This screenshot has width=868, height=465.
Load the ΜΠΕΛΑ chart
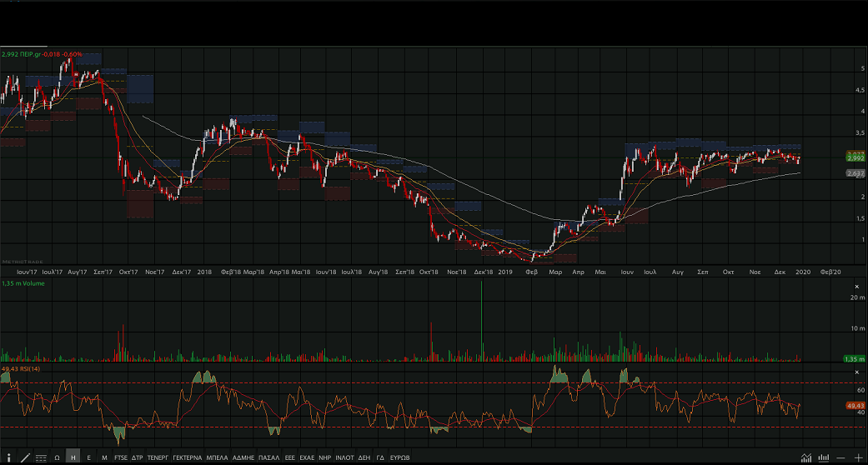pos(217,457)
